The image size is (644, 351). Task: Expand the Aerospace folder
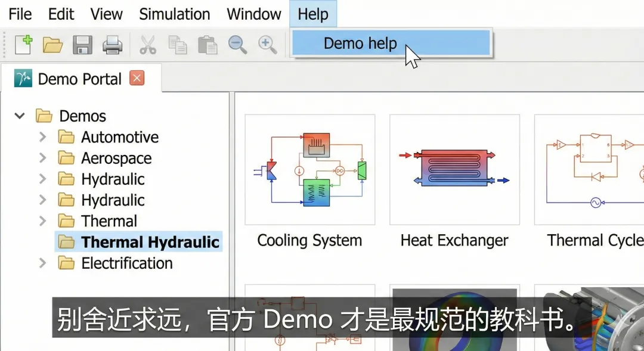pos(42,158)
